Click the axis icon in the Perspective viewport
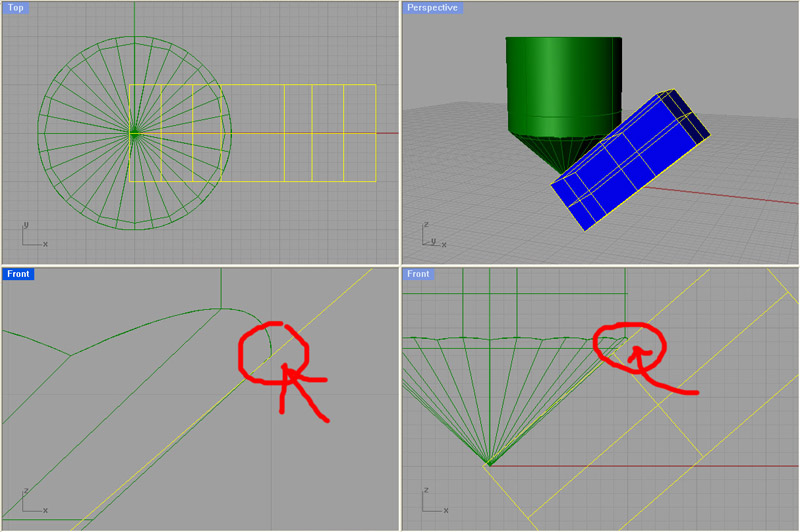Image resolution: width=800 pixels, height=532 pixels. (x=434, y=235)
